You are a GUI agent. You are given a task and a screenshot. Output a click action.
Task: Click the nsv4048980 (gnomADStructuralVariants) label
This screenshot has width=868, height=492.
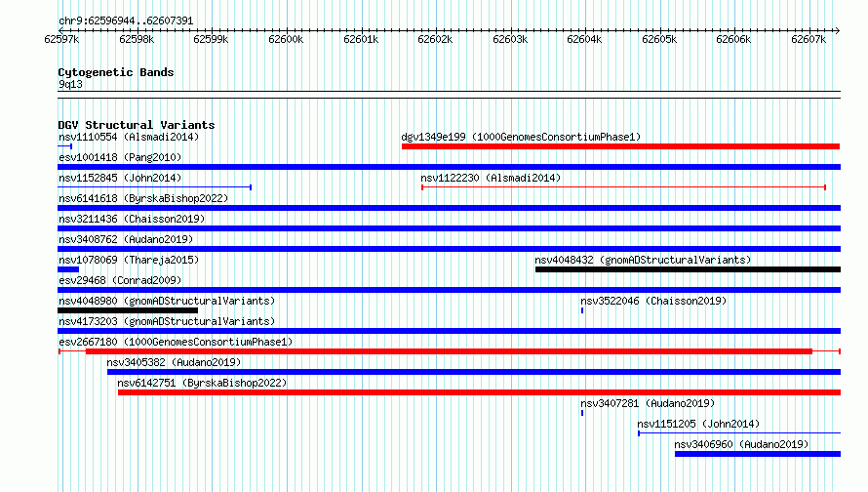pyautogui.click(x=167, y=301)
